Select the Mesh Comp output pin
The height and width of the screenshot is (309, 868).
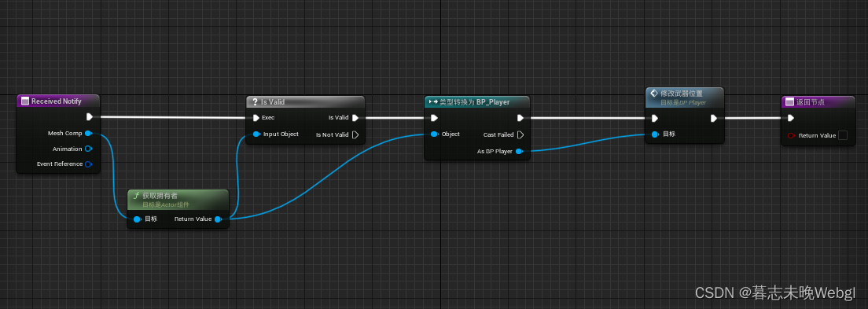tap(88, 133)
